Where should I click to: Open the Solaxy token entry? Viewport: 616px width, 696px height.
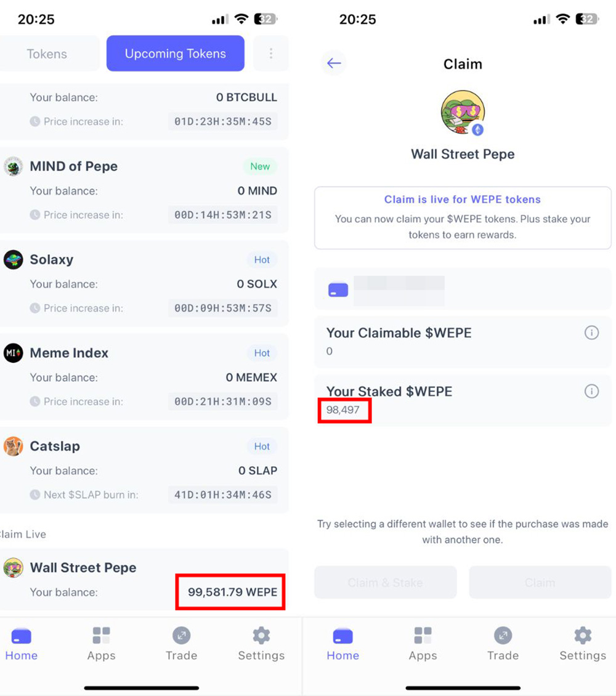point(144,283)
